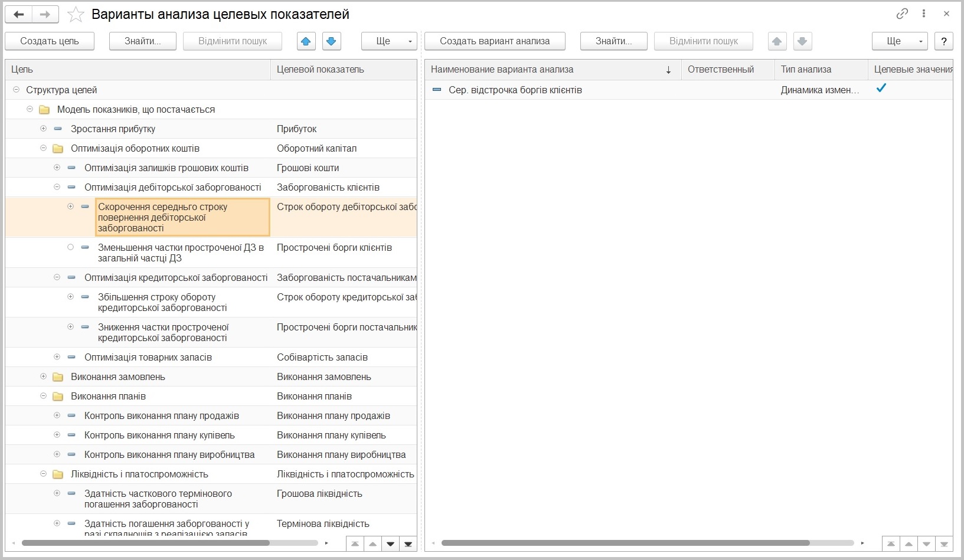
Task: Go forward with the right arrow button
Action: (x=45, y=15)
